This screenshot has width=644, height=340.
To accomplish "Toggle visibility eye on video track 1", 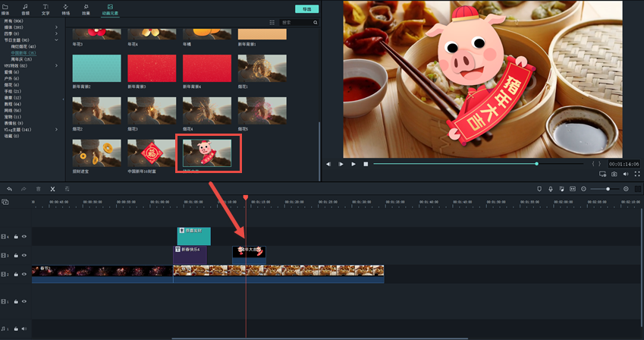I will coord(24,301).
